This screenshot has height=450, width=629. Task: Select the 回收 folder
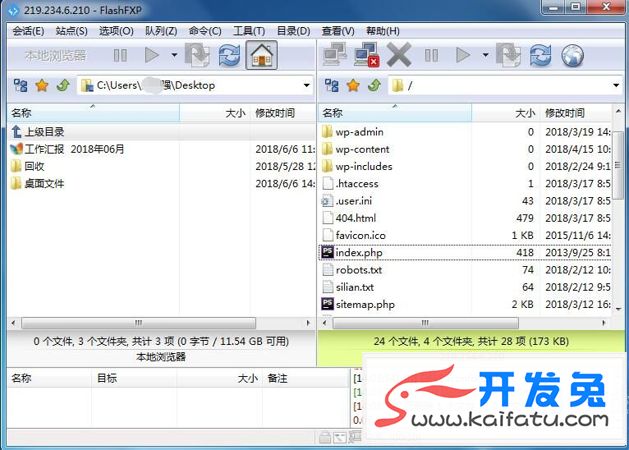[x=162, y=166]
